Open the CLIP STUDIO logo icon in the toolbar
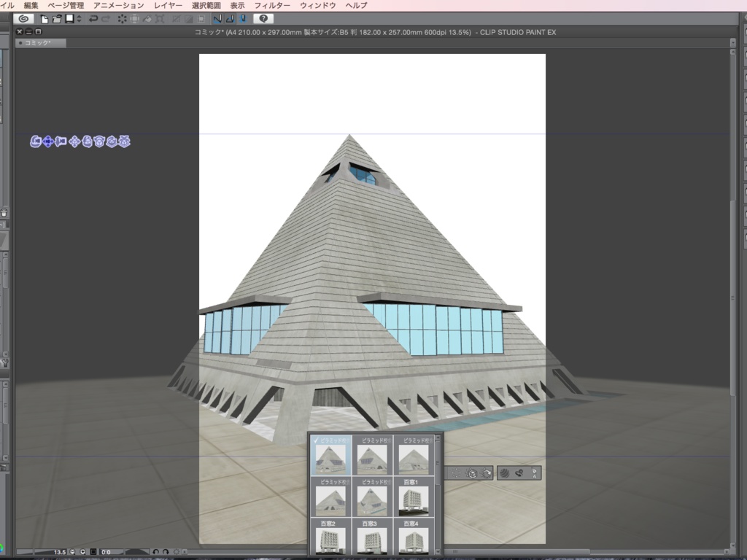Screen dimensions: 747x560 click(x=23, y=18)
